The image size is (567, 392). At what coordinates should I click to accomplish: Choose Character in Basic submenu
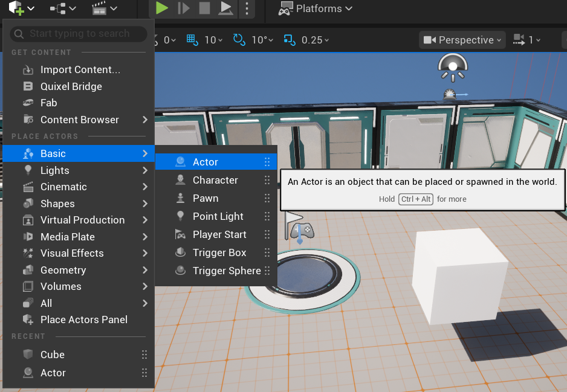[216, 180]
